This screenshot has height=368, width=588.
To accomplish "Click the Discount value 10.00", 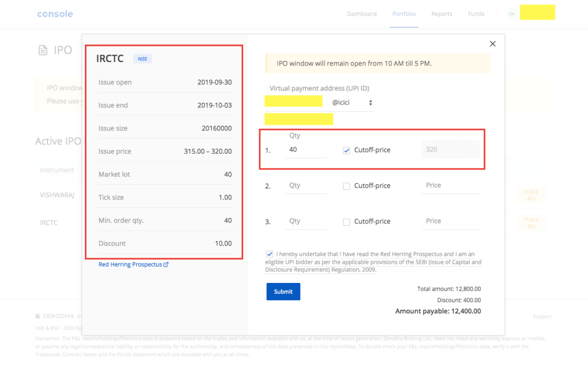I will (223, 243).
